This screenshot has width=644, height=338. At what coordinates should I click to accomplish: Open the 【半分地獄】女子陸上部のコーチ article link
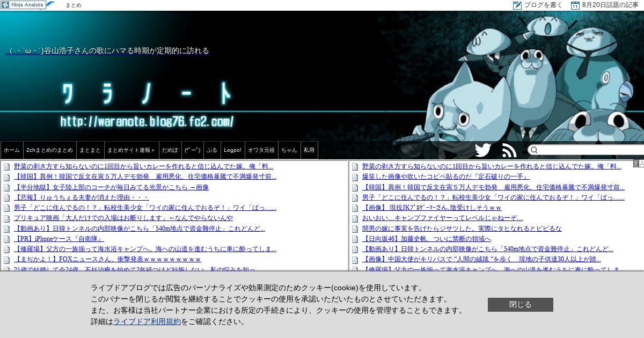[x=111, y=187]
